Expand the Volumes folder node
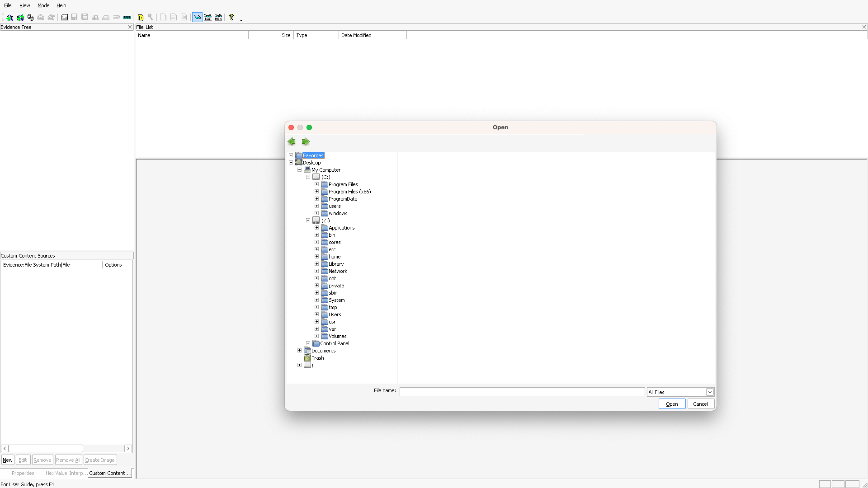 pyautogui.click(x=316, y=336)
